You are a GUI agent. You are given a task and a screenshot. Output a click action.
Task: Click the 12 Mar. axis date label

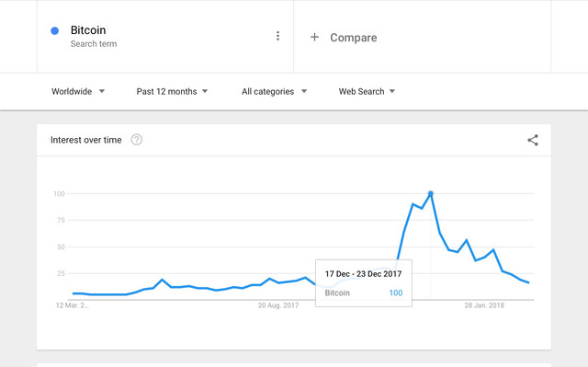coord(72,305)
